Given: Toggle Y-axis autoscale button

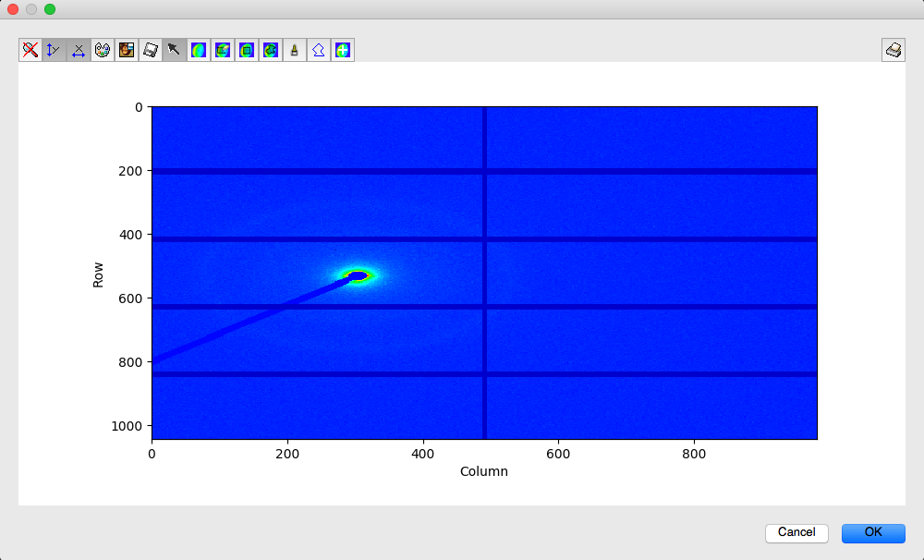Looking at the screenshot, I should click(55, 50).
